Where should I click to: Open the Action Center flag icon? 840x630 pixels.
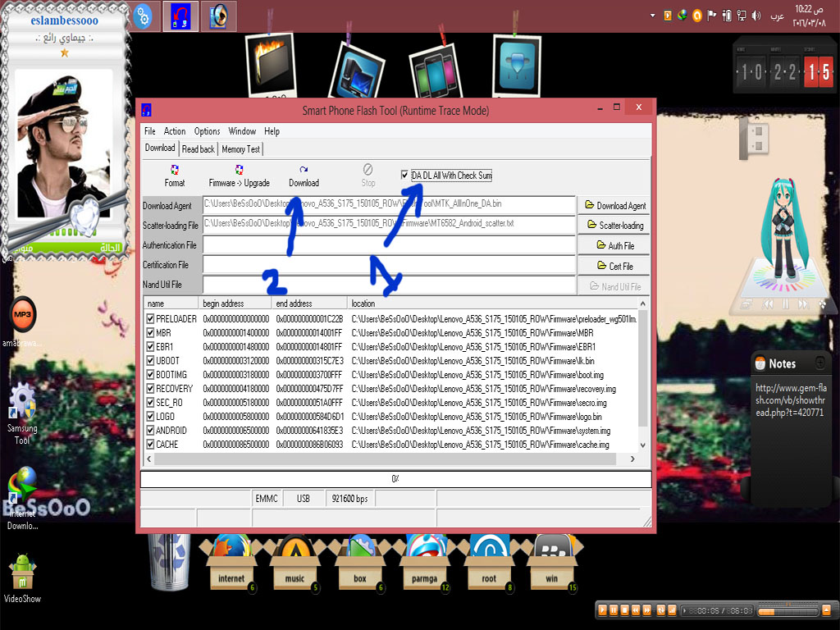[x=711, y=16]
